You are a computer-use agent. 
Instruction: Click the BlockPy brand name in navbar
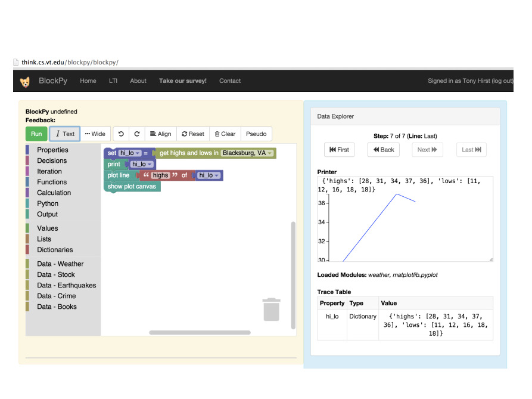pos(53,81)
